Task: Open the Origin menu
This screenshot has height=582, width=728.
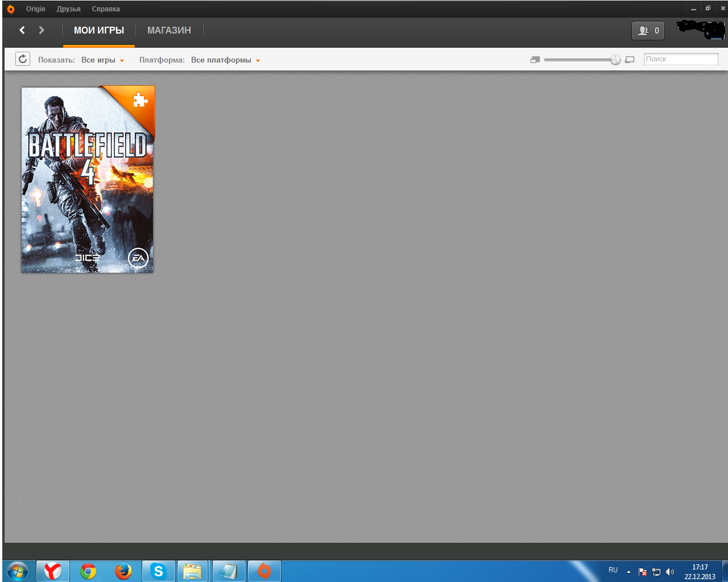Action: click(x=35, y=9)
